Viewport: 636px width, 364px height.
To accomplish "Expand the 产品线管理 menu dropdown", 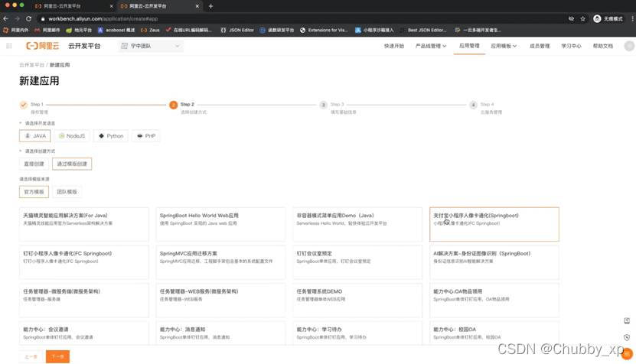I will [431, 46].
